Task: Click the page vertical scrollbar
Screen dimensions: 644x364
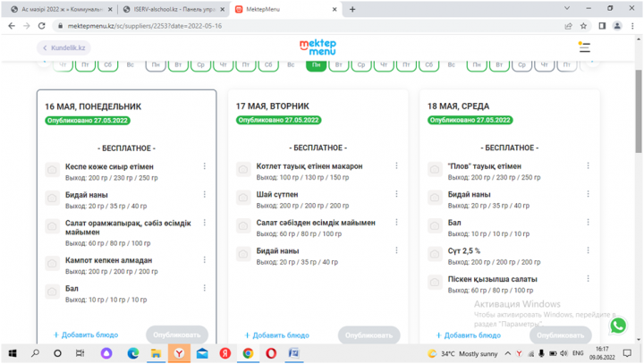Action: click(639, 111)
